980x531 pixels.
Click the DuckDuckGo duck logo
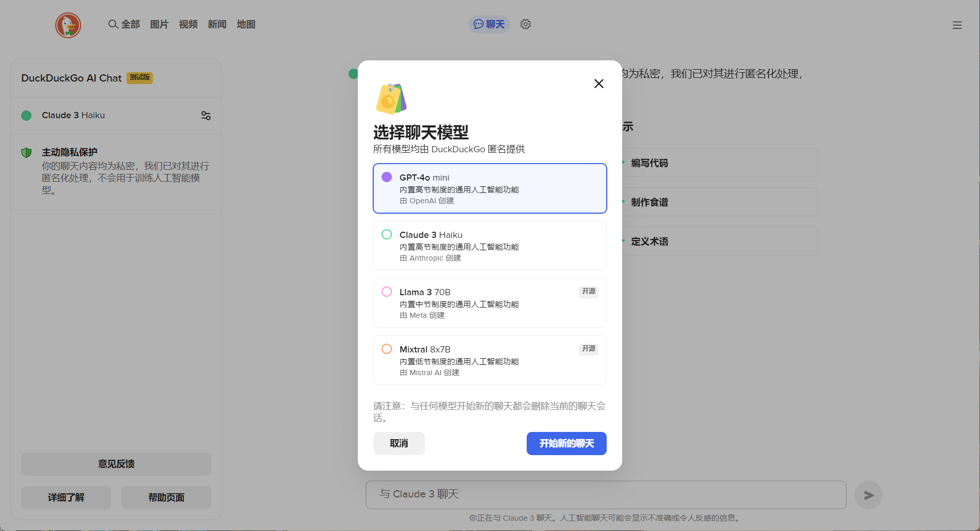point(68,25)
